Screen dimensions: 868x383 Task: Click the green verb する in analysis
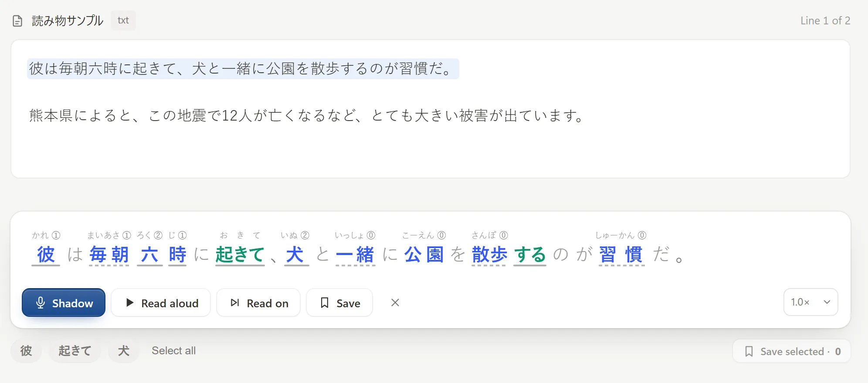click(530, 255)
